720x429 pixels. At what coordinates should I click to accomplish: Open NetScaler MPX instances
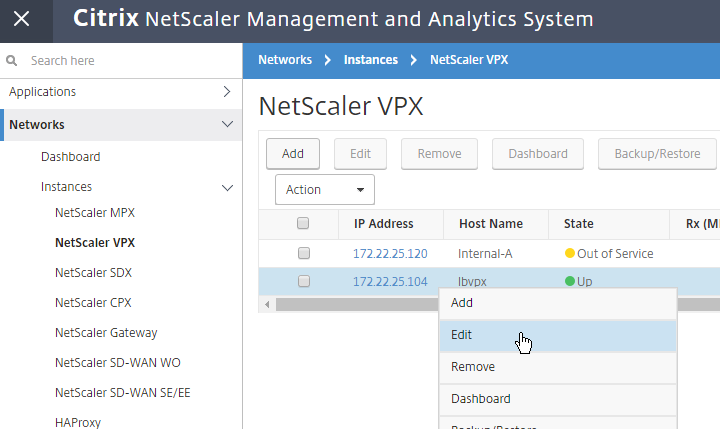pos(95,213)
